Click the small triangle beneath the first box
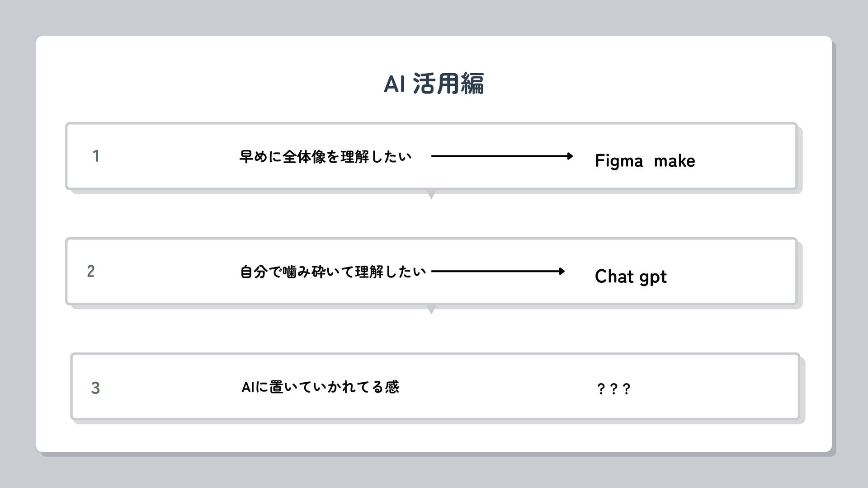Viewport: 868px width, 488px height. click(x=431, y=194)
